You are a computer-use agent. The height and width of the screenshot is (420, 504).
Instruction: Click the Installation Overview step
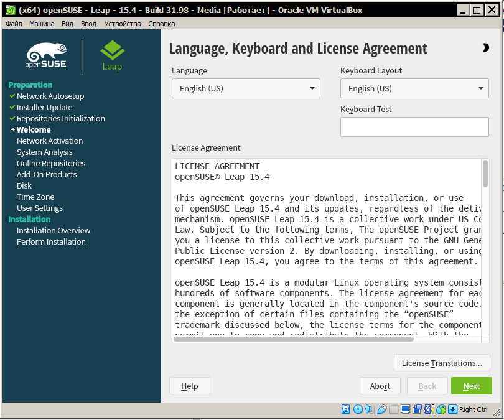(x=54, y=231)
